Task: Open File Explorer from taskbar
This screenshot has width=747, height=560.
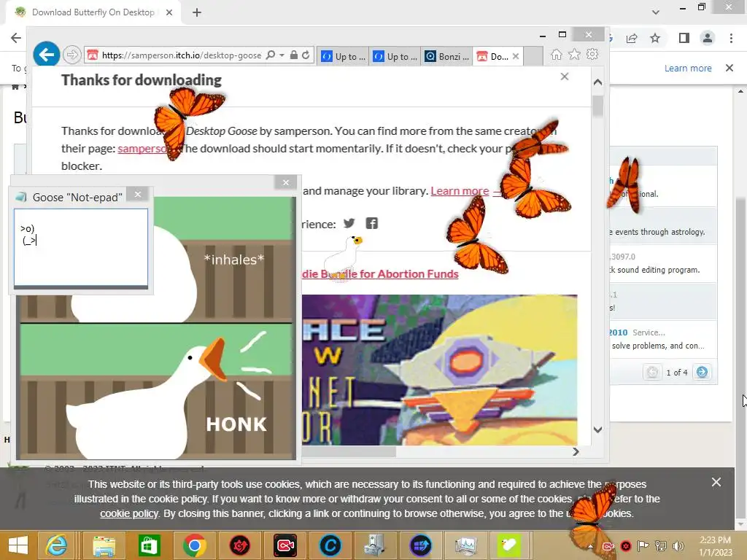Action: click(x=104, y=545)
